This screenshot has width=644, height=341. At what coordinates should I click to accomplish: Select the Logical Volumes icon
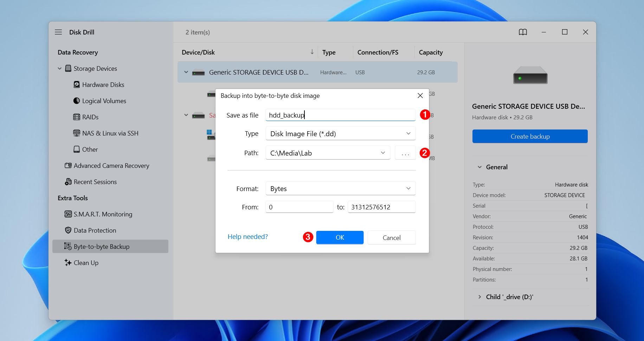[x=76, y=101]
